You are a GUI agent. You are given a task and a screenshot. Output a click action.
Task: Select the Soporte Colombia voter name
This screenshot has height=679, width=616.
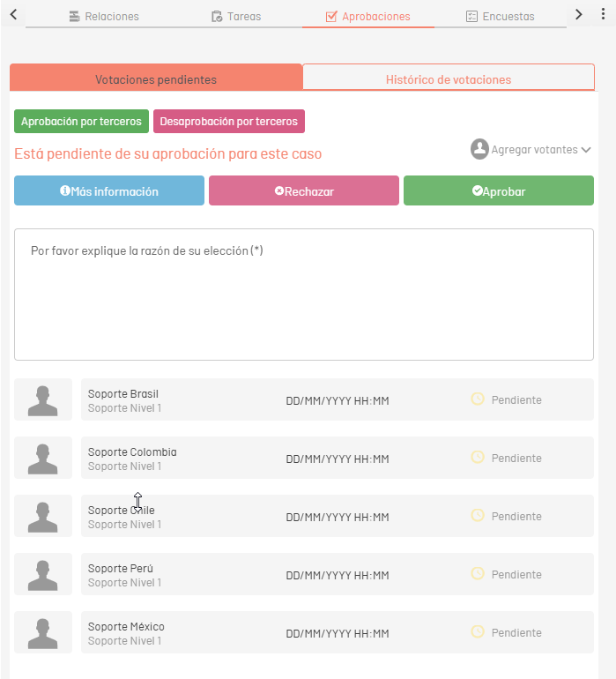[x=132, y=451]
